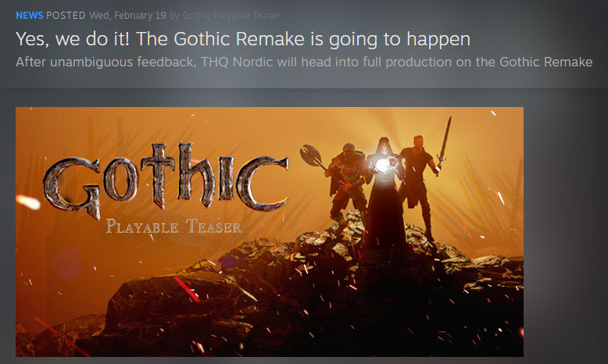Click the 'After unambiguous feedback' subtitle text
608x364 pixels.
click(101, 62)
